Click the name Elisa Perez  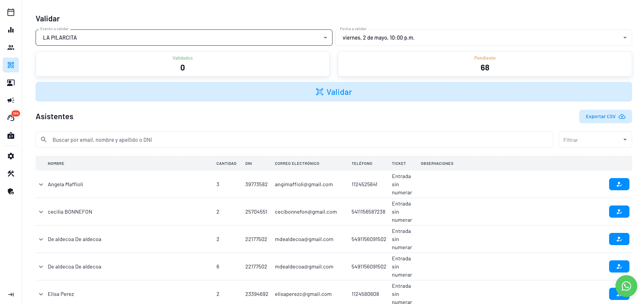61,294
